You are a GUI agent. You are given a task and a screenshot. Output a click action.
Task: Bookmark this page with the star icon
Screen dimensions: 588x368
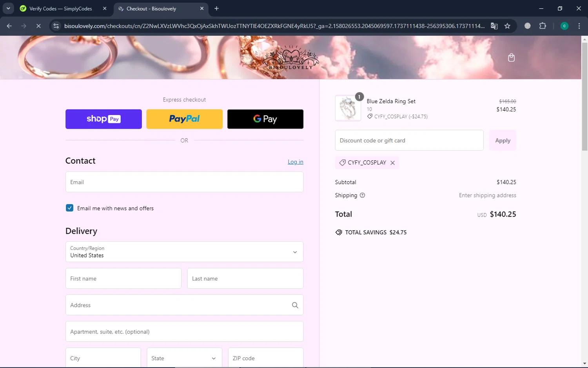click(x=507, y=26)
